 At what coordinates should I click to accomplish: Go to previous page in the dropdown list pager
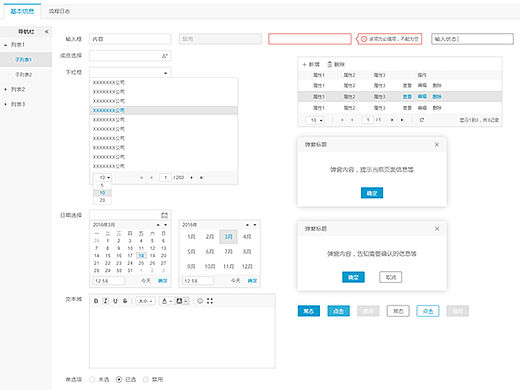(x=151, y=178)
